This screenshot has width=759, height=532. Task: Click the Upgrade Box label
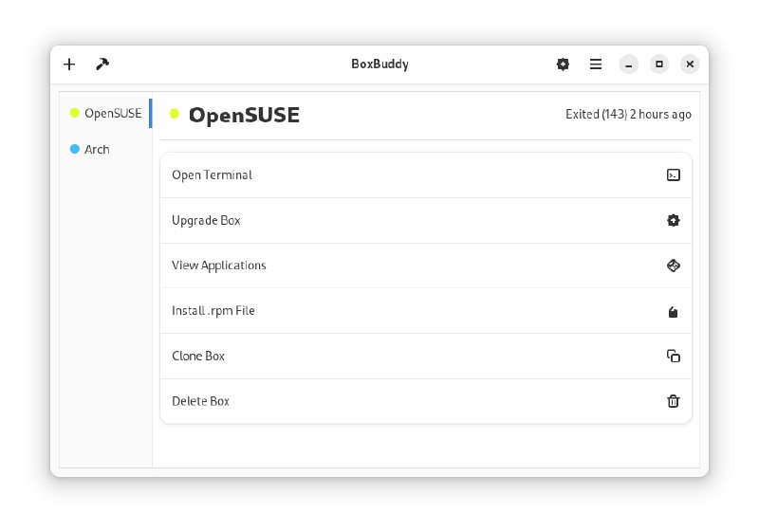pyautogui.click(x=206, y=221)
